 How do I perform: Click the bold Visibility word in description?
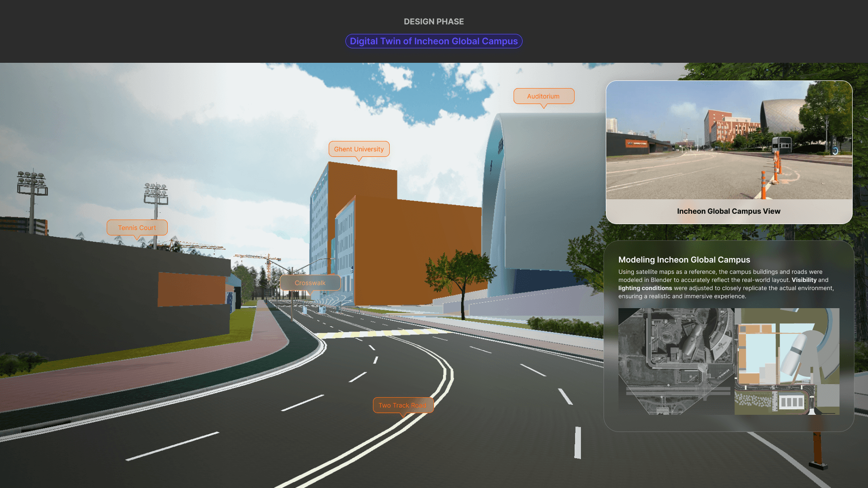click(804, 280)
